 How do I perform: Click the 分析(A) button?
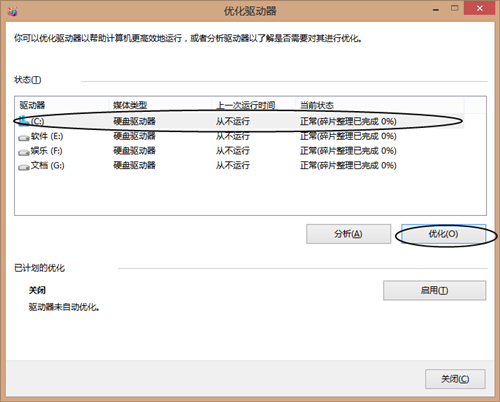pyautogui.click(x=348, y=234)
